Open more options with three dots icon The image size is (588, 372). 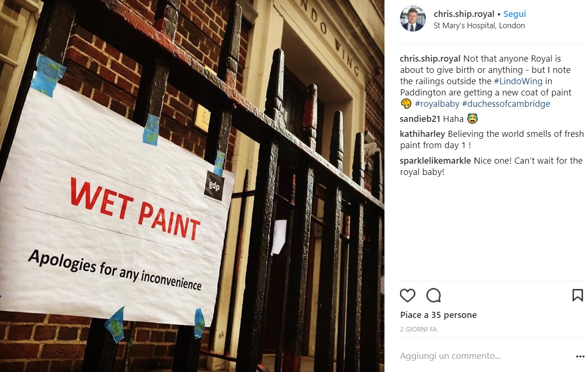point(580,356)
